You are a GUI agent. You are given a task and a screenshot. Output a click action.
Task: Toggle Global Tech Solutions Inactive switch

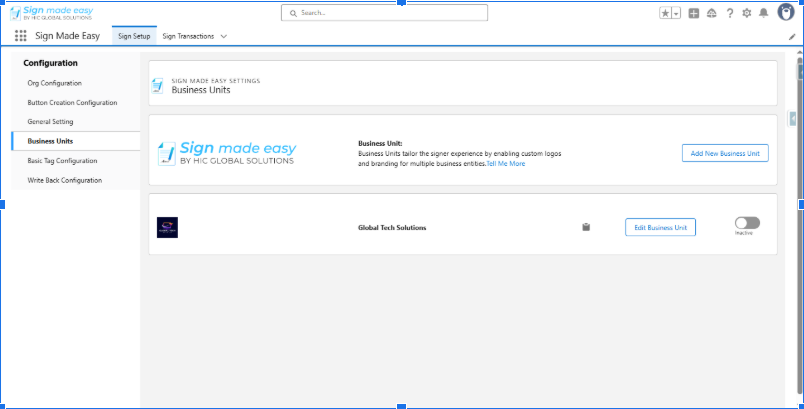[x=747, y=223]
